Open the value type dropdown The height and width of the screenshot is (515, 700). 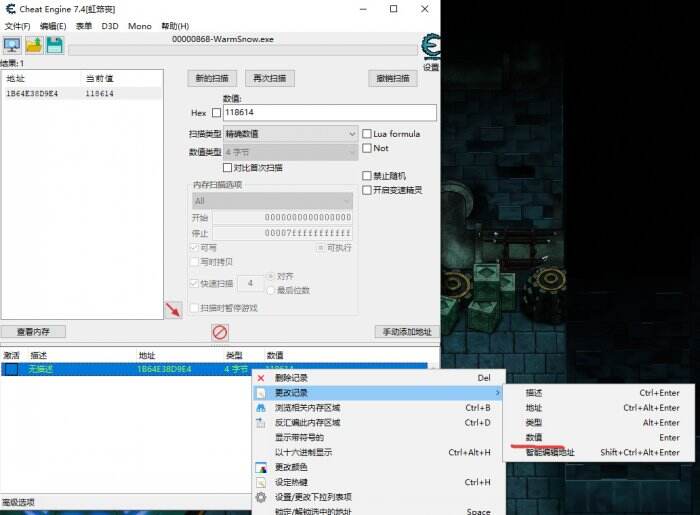pyautogui.click(x=290, y=152)
